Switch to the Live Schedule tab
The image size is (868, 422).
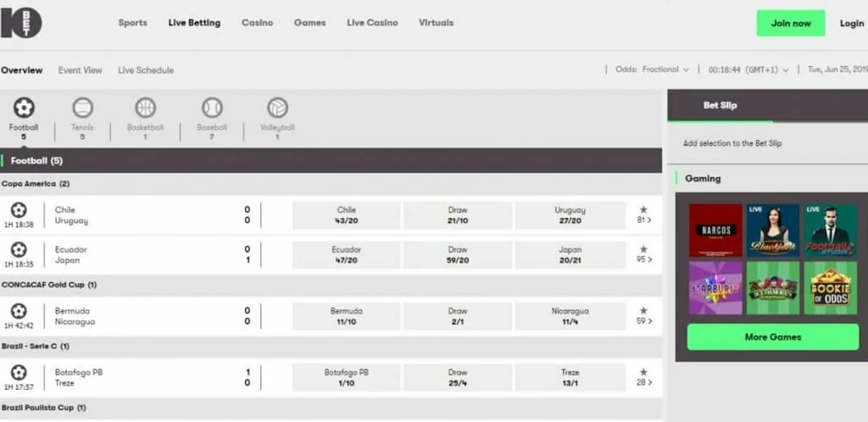(x=146, y=70)
